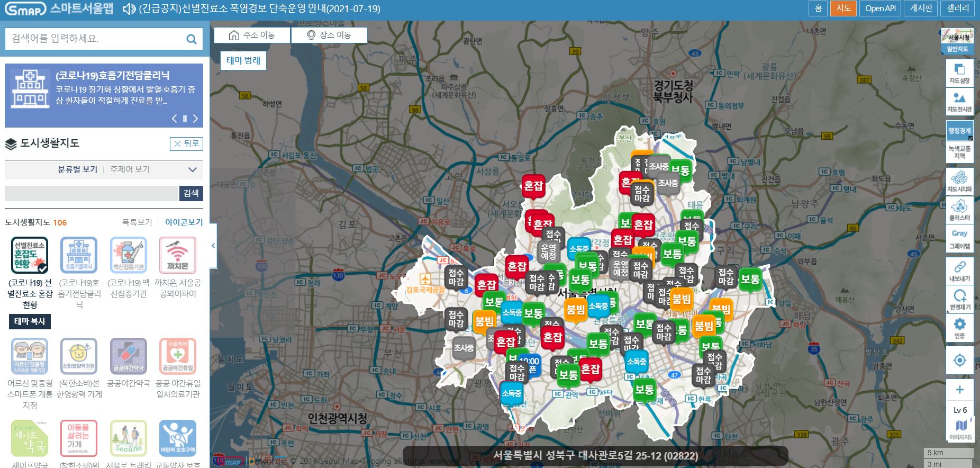Click the 김포국제공항 airport marker
980x468 pixels.
click(x=425, y=280)
